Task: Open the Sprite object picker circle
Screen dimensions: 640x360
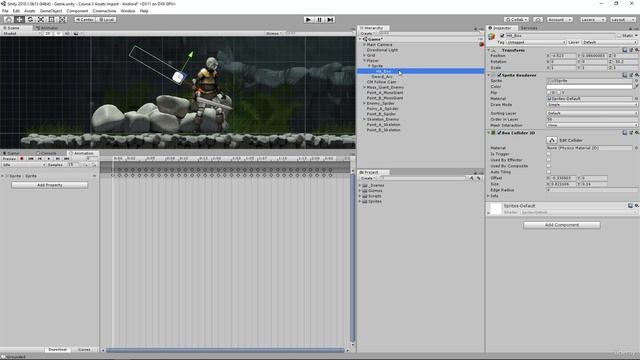Action: pos(636,81)
